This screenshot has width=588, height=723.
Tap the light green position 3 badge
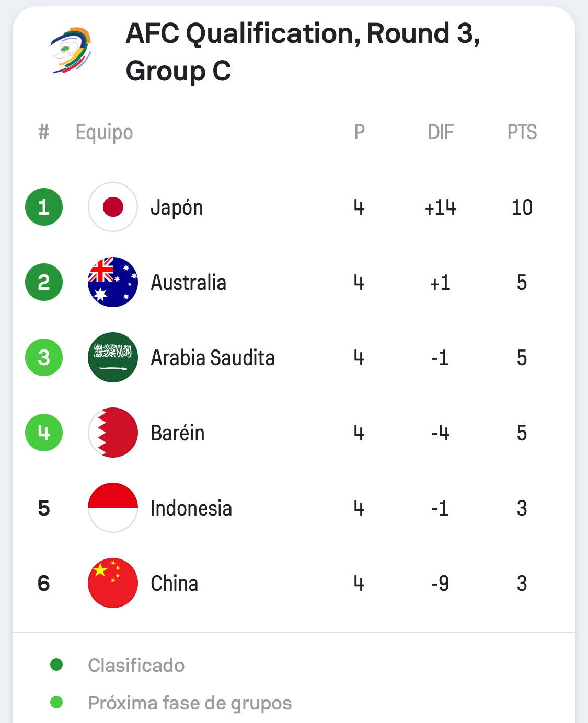pos(44,357)
